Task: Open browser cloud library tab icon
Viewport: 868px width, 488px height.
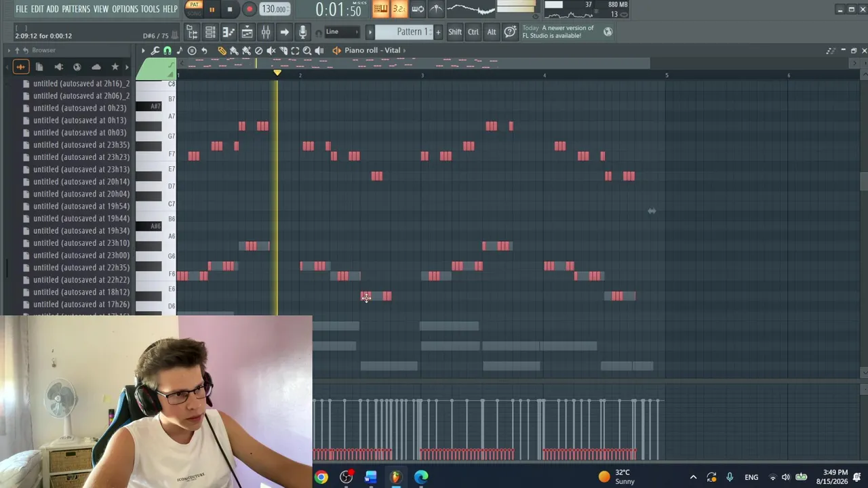Action: (x=96, y=66)
